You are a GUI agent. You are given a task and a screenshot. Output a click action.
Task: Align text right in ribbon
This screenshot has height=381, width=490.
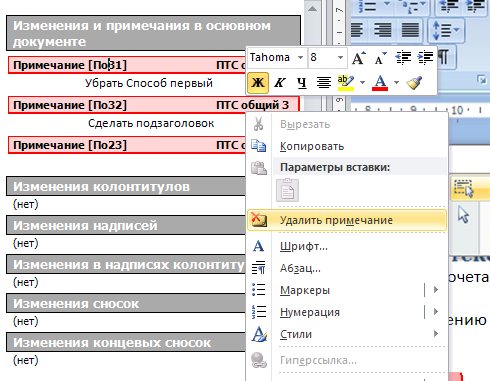click(382, 30)
